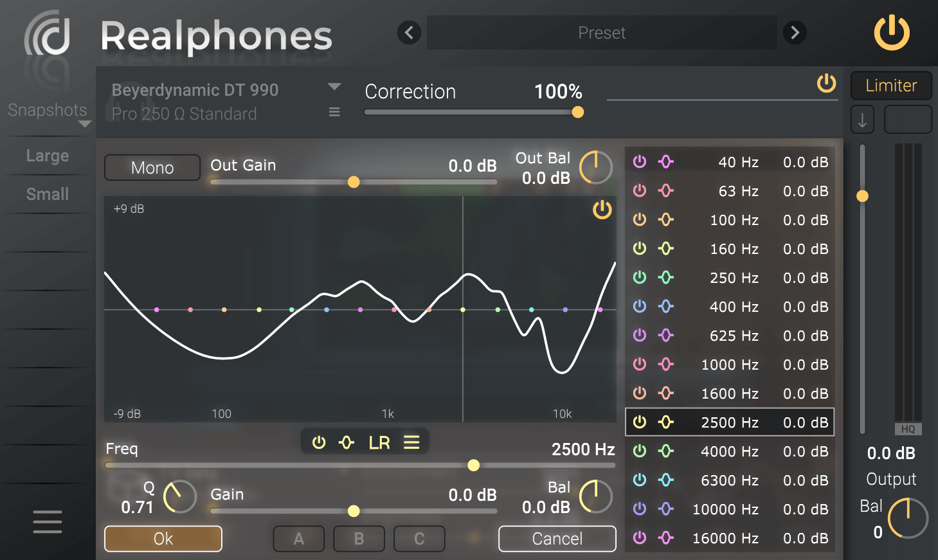Confirm with the Ok button
This screenshot has height=560, width=938.
tap(163, 539)
